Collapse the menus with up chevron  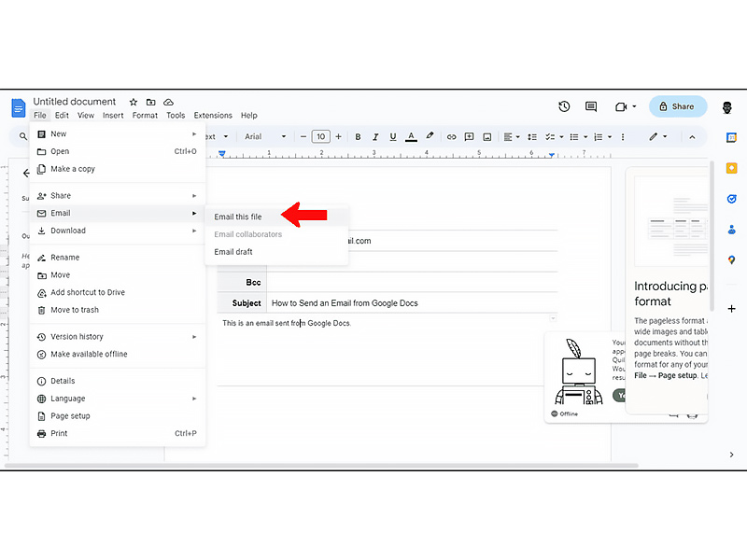[692, 137]
